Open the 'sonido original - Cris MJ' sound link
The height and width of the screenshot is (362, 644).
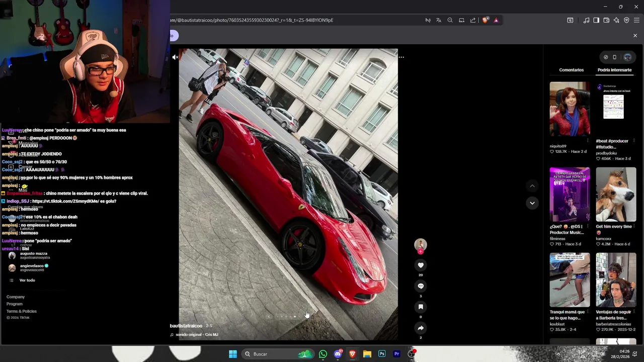coord(197,335)
